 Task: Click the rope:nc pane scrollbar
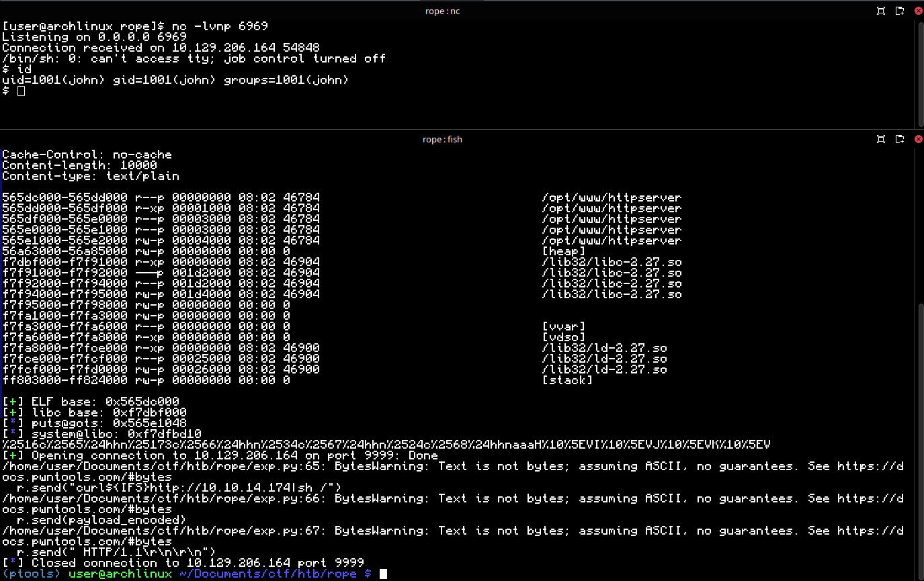[x=921, y=73]
